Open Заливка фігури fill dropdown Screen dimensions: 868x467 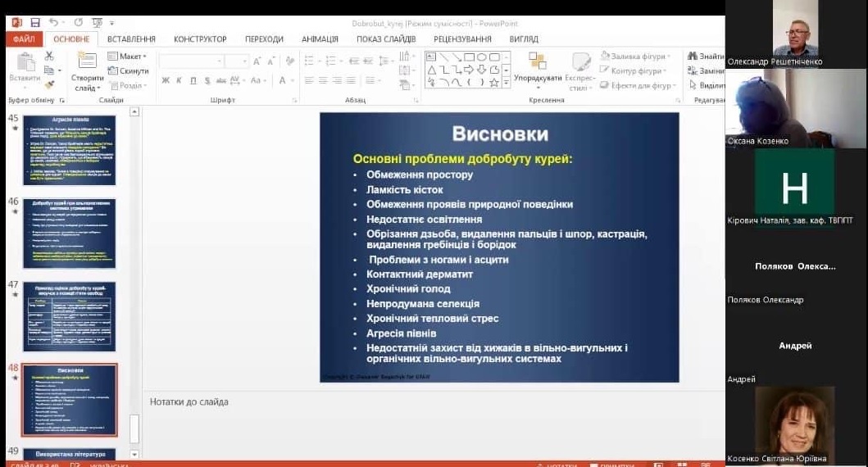click(635, 56)
